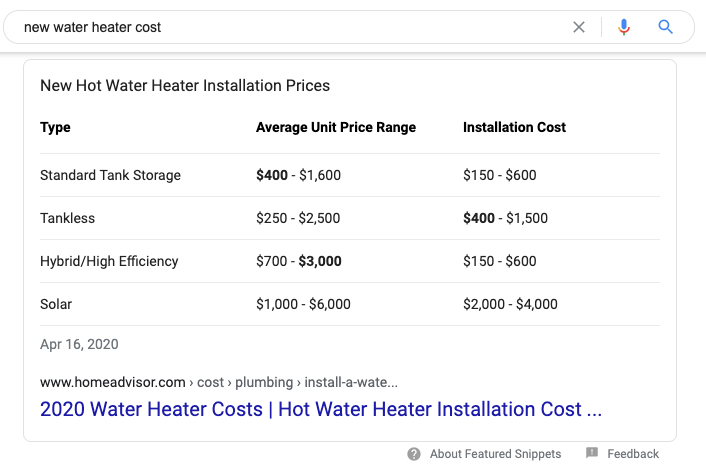
Task: Click the 'Type' column header
Action: click(55, 127)
